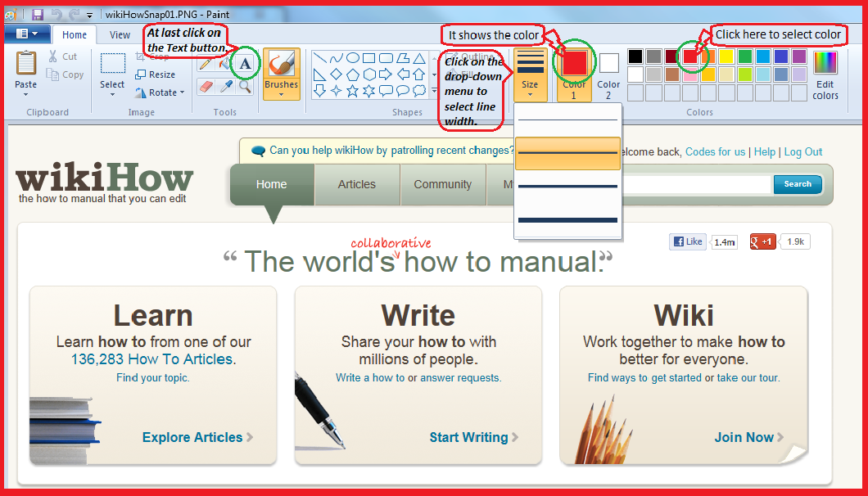Screen dimensions: 868x496
Task: Open the Customize Quick Access Toolbar arrow
Action: tap(90, 16)
